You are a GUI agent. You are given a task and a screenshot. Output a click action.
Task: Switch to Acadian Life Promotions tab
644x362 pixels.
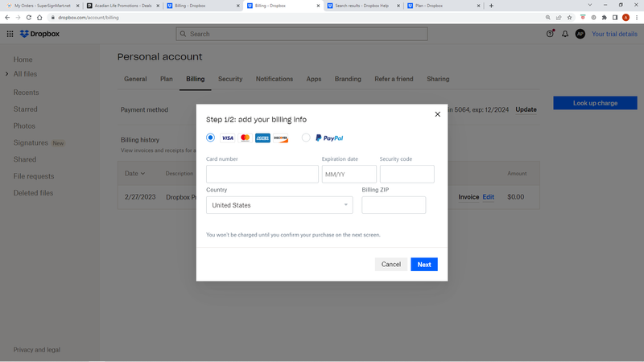pyautogui.click(x=123, y=6)
